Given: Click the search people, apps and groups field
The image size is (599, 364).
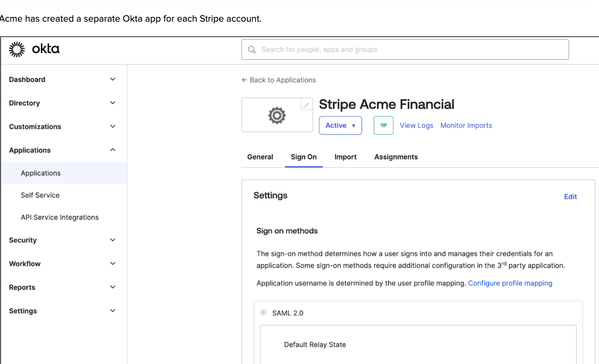Looking at the screenshot, I should click(x=405, y=49).
